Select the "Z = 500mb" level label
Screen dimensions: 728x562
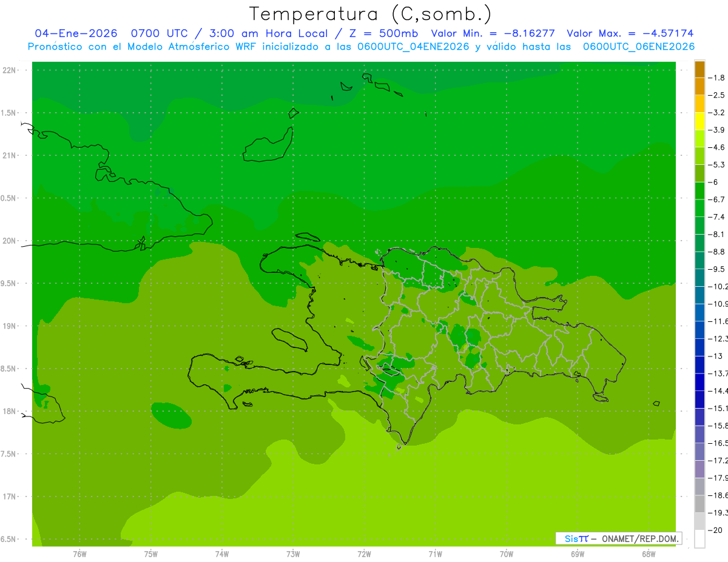(x=382, y=34)
